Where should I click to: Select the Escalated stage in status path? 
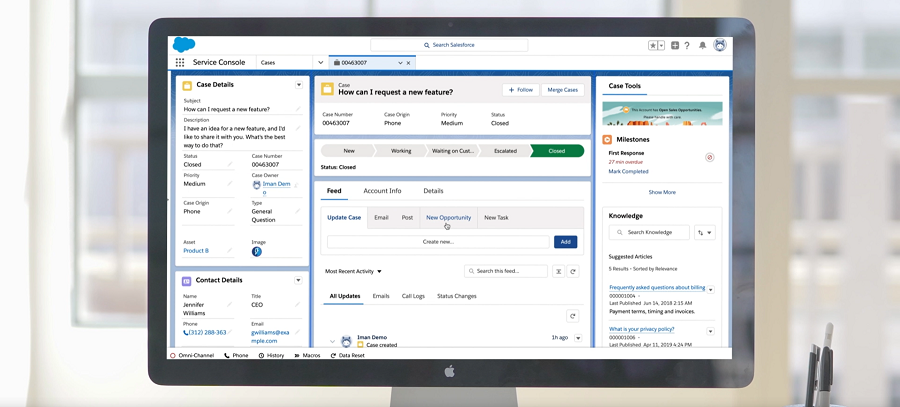[x=504, y=151]
